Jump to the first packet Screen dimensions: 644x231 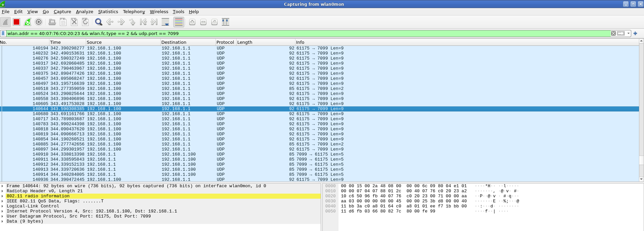click(x=144, y=22)
